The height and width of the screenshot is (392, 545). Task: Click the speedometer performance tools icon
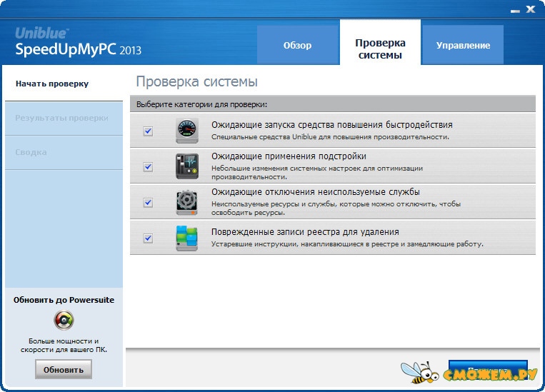pyautogui.click(x=187, y=131)
